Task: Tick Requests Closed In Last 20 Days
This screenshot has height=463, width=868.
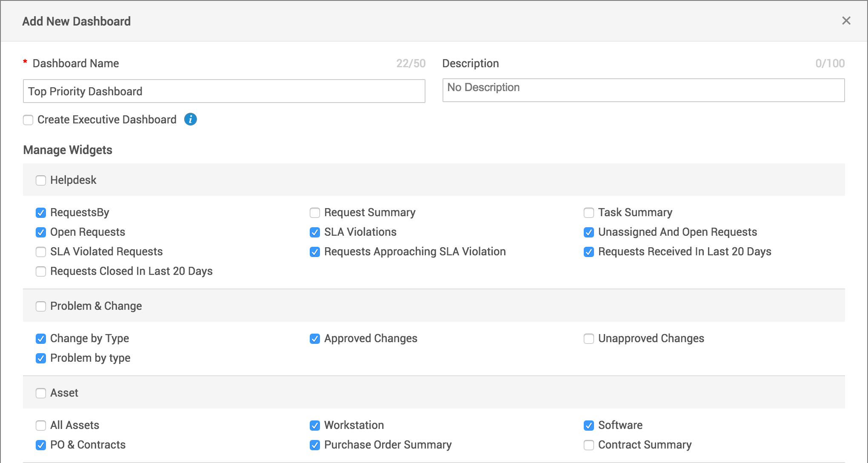Action: pos(41,272)
